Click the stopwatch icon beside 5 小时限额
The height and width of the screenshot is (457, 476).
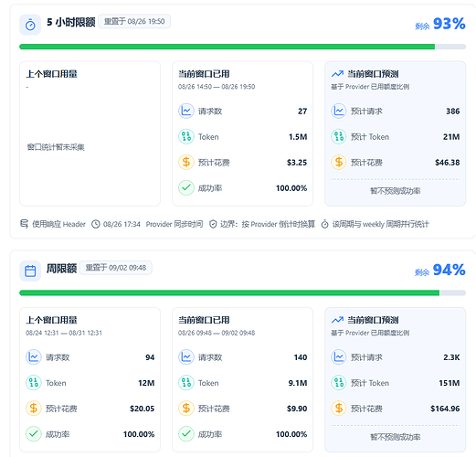coord(30,25)
